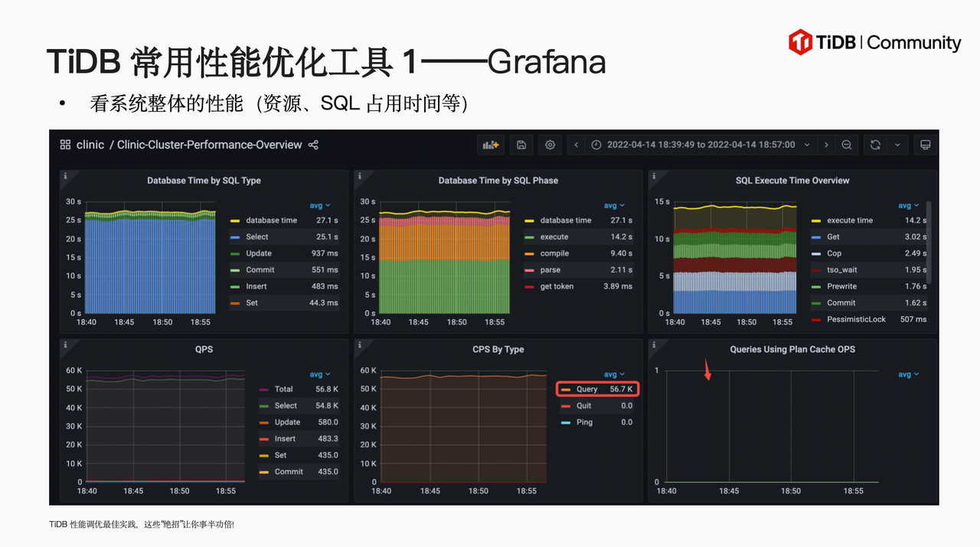Image resolution: width=980 pixels, height=547 pixels.
Task: Toggle the Select series in the QPS legend
Action: coord(286,405)
